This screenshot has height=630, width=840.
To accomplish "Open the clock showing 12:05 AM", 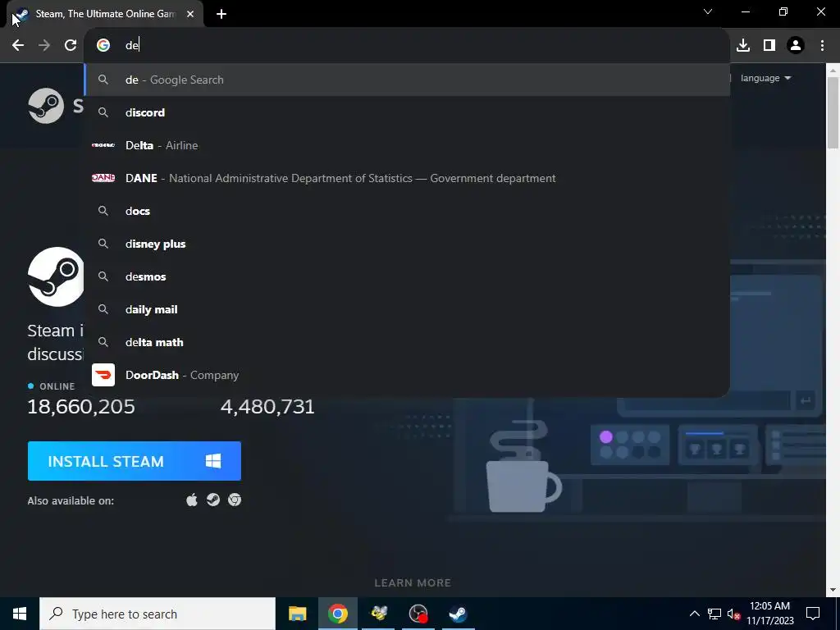I will (x=769, y=614).
